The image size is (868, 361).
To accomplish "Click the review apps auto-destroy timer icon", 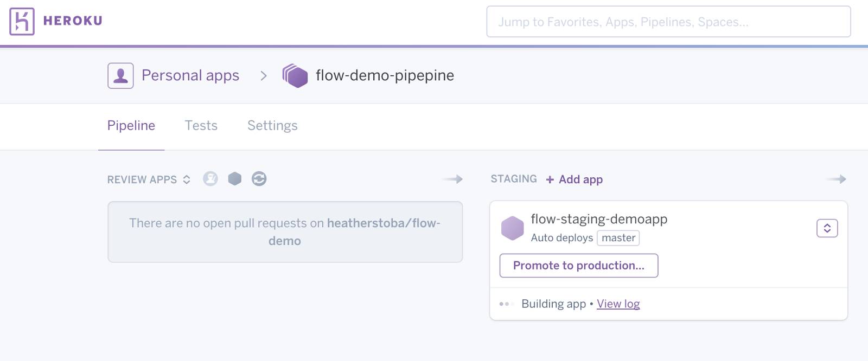I will pyautogui.click(x=210, y=179).
